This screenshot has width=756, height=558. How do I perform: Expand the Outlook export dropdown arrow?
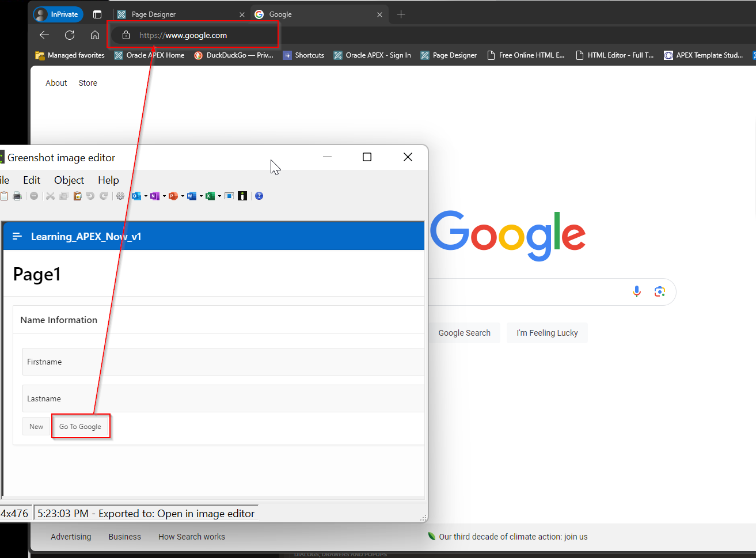(x=146, y=196)
